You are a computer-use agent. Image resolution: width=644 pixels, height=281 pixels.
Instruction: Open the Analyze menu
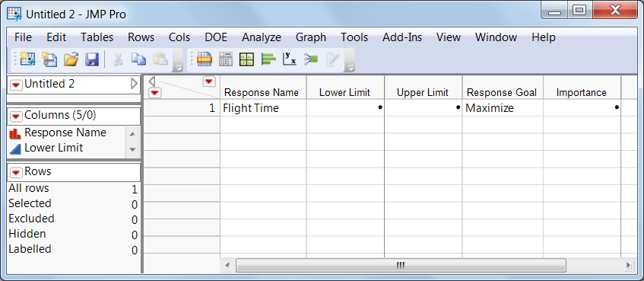(x=262, y=37)
